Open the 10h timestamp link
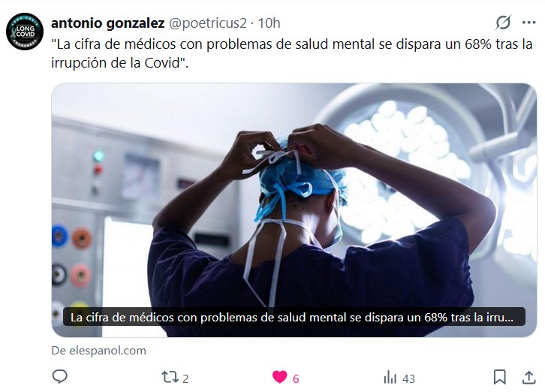This screenshot has width=545, height=392. pyautogui.click(x=269, y=23)
